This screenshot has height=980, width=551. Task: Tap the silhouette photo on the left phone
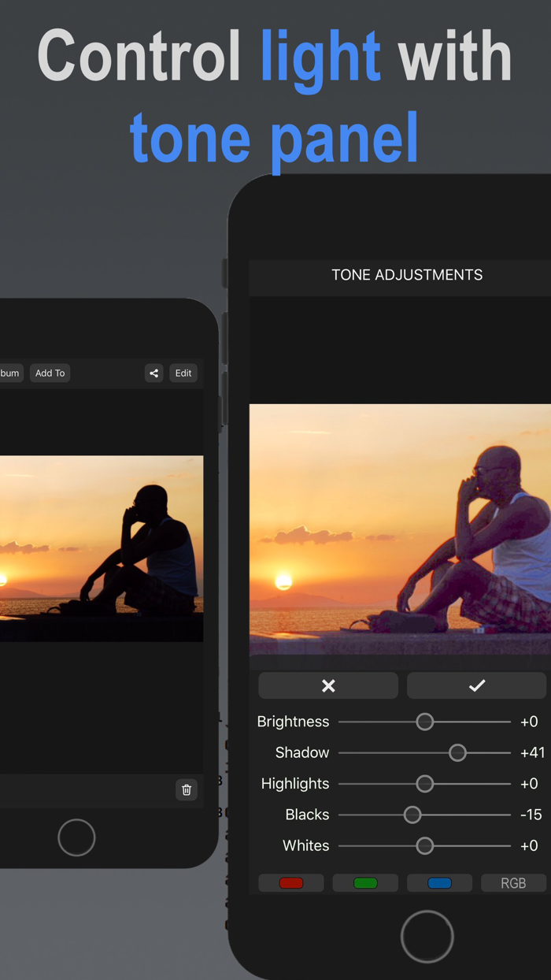point(102,548)
